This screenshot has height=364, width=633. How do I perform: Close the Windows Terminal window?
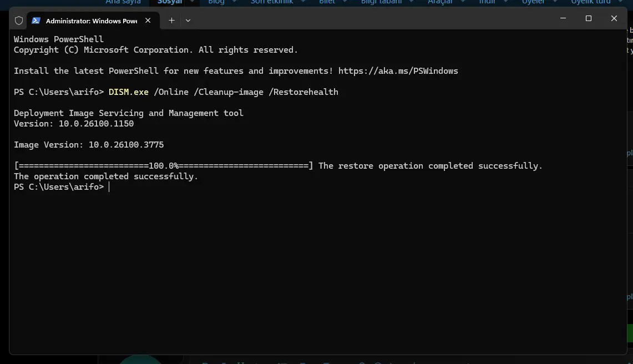click(x=614, y=18)
